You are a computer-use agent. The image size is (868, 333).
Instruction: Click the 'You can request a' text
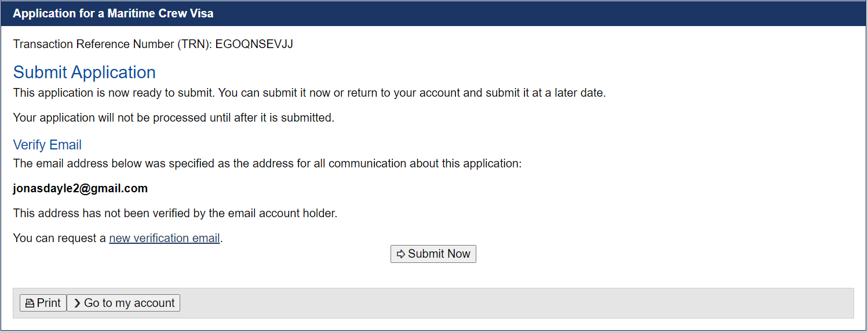click(60, 238)
